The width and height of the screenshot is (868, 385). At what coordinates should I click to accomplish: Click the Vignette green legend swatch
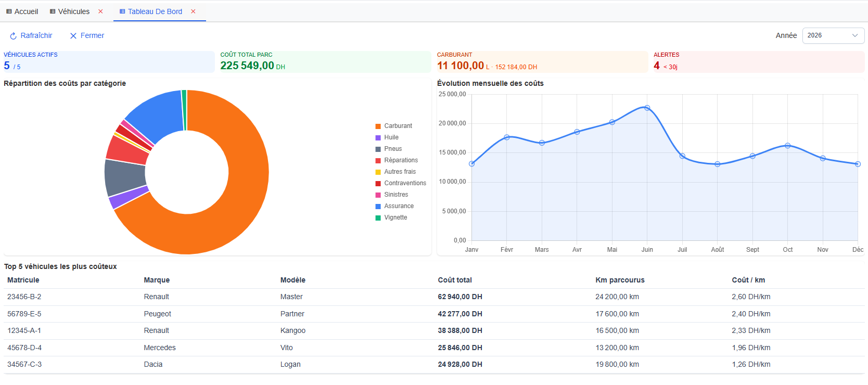378,217
